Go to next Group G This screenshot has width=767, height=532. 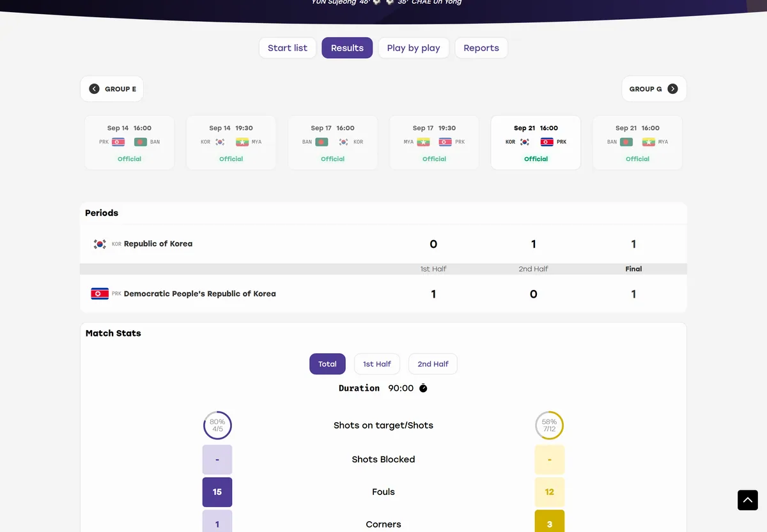click(654, 89)
